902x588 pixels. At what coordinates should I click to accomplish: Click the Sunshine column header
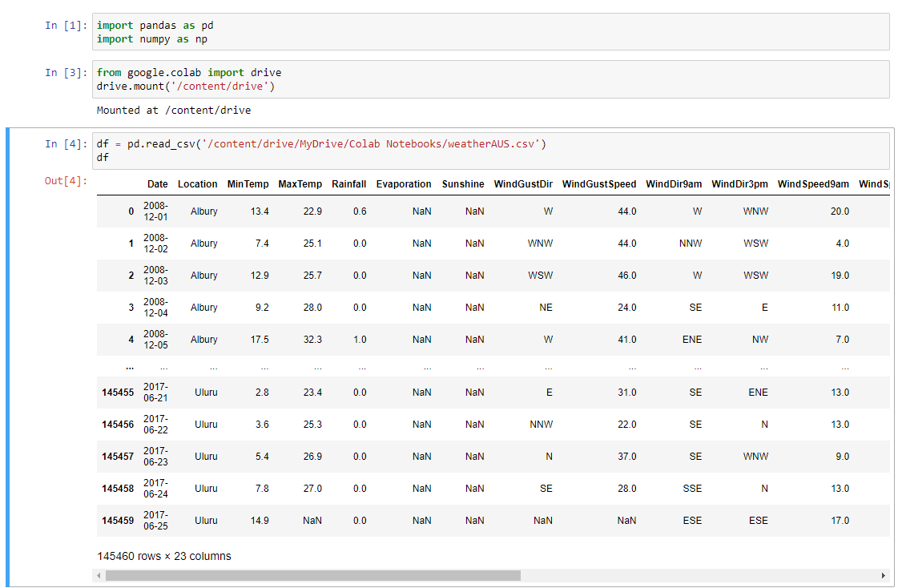click(463, 184)
